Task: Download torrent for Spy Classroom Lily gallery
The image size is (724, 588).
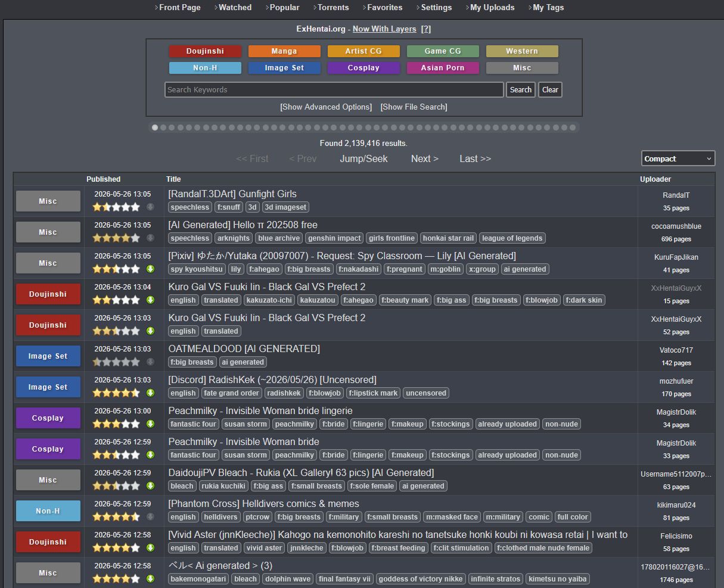Action: click(x=150, y=269)
